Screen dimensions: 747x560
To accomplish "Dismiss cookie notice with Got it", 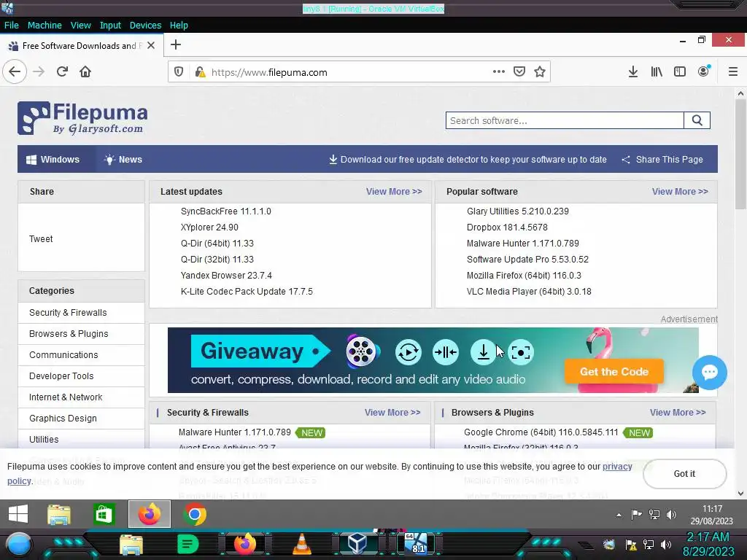I will point(684,474).
